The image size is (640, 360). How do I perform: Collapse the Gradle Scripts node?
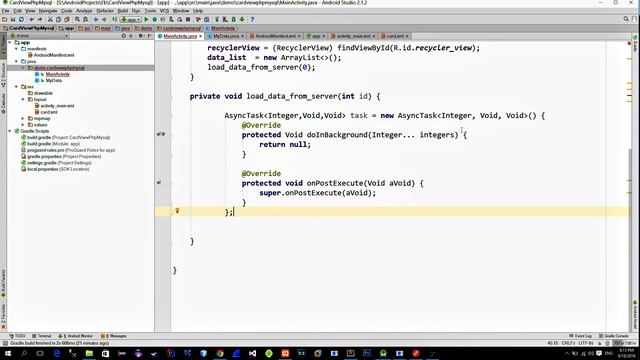10,131
